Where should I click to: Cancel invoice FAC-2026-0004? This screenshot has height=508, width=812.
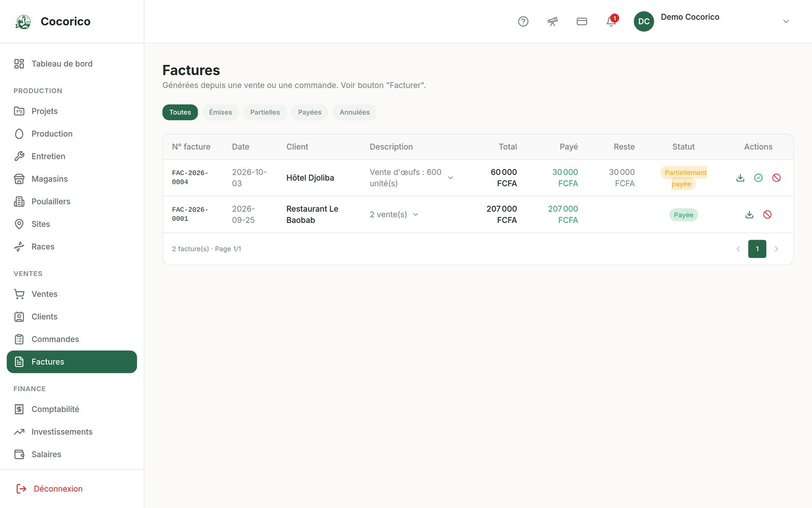tap(776, 178)
